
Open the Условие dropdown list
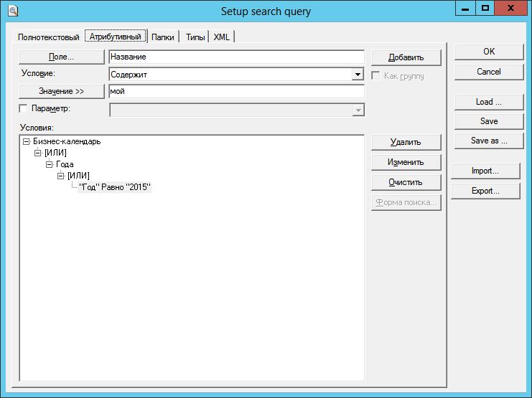[x=358, y=74]
